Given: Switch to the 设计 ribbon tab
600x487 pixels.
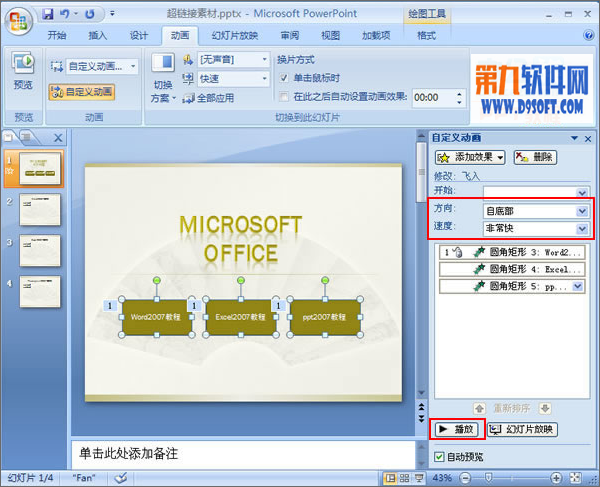Looking at the screenshot, I should [x=139, y=36].
